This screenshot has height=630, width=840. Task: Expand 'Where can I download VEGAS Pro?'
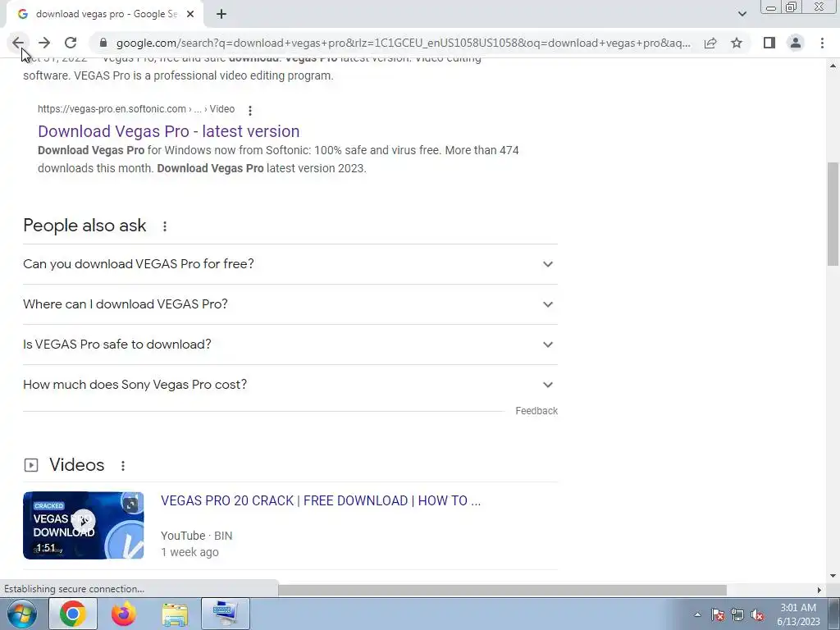pos(290,304)
